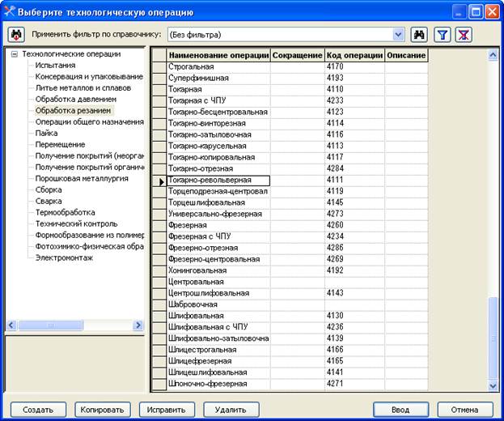Select 'Пайка' tree item
This screenshot has height=421, width=504.
[46, 133]
